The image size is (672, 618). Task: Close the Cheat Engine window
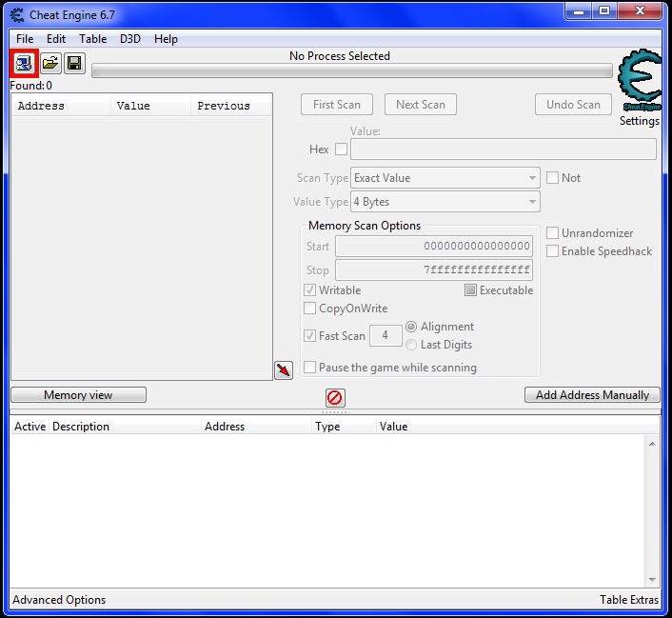pyautogui.click(x=640, y=11)
